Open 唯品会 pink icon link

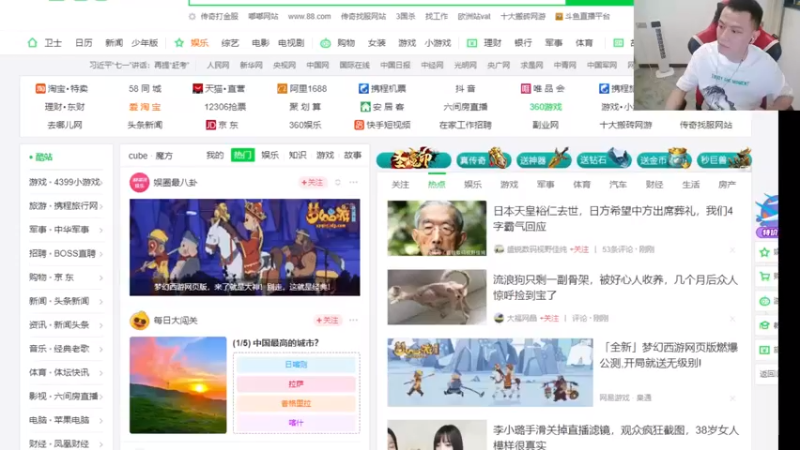coord(526,89)
